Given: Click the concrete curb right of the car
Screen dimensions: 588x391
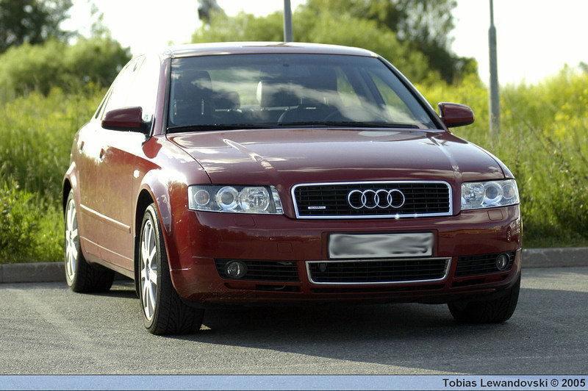Looking at the screenshot, I should click(x=553, y=257).
